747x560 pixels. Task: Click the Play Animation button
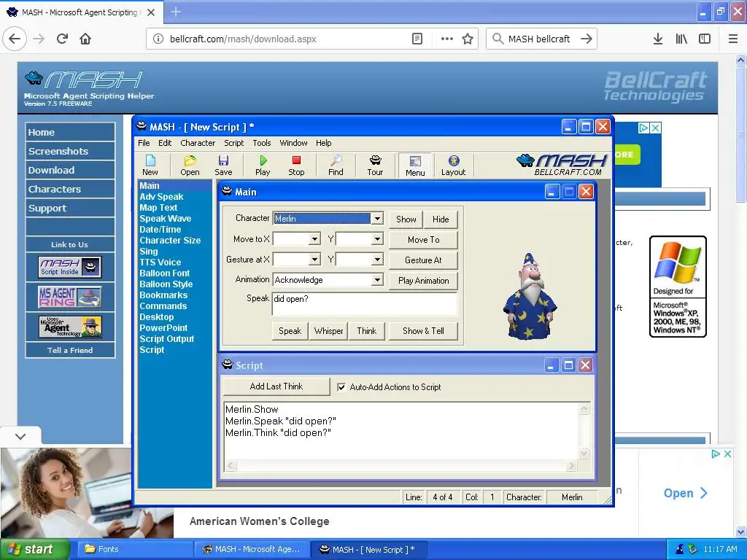(x=424, y=281)
